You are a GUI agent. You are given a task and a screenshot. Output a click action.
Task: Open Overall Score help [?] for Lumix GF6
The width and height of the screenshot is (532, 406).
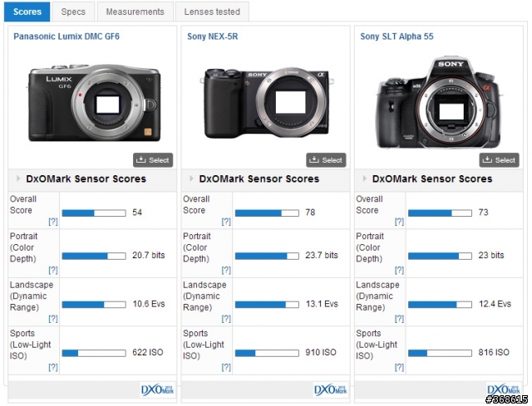point(53,222)
